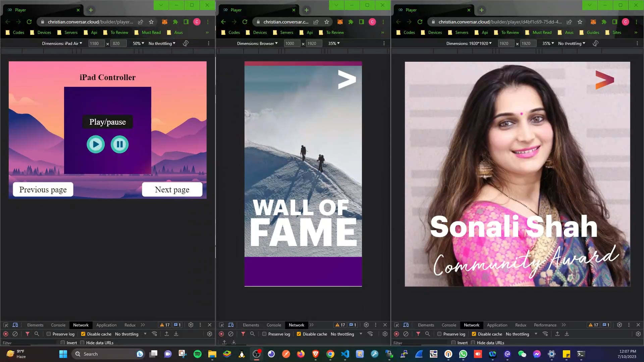Open No throttling dropdown in right device toolbar
644x362 pixels.
[572, 43]
